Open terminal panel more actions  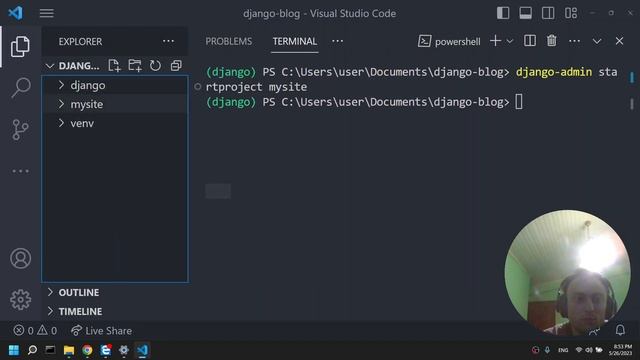click(574, 41)
